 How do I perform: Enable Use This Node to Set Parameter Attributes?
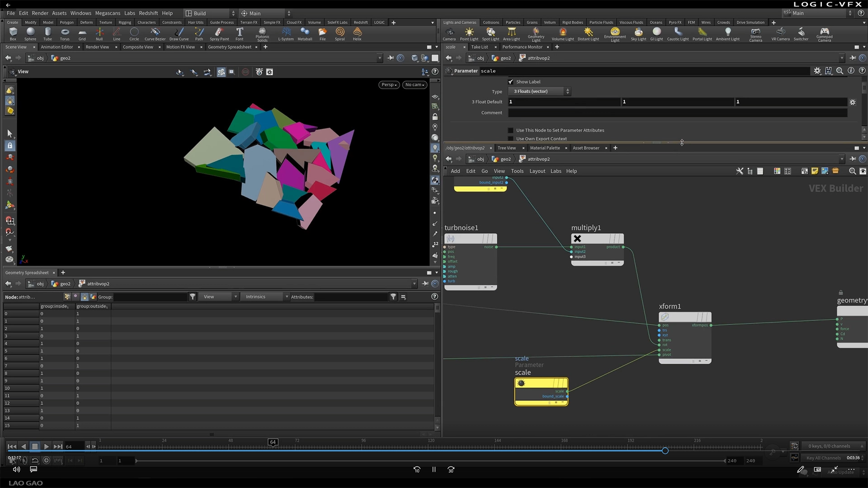click(511, 130)
